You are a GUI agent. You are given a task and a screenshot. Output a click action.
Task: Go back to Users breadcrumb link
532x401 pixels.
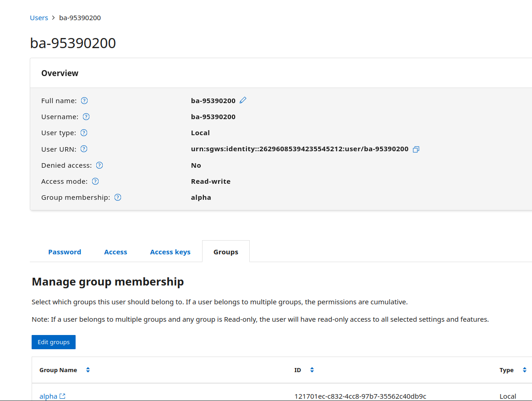tap(39, 17)
